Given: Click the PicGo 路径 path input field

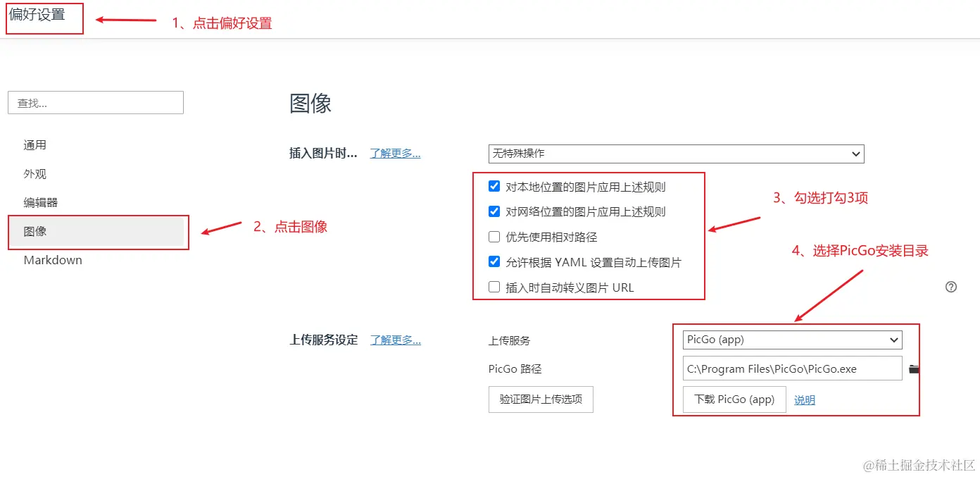Looking at the screenshot, I should (793, 368).
